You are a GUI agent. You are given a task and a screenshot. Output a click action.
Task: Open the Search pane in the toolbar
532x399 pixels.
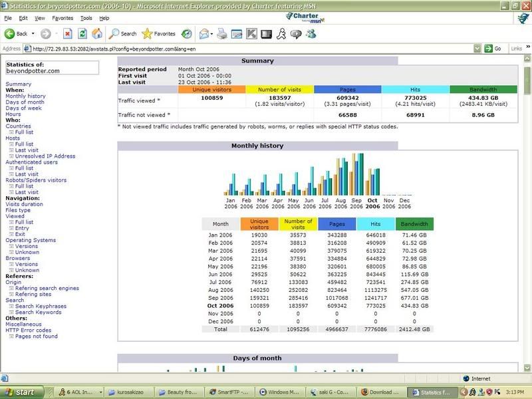point(122,33)
